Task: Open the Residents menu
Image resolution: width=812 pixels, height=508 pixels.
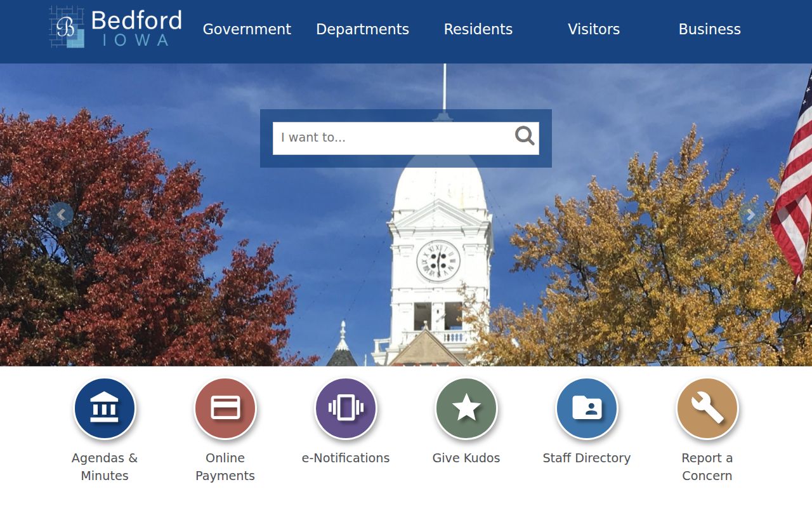Action: (478, 29)
